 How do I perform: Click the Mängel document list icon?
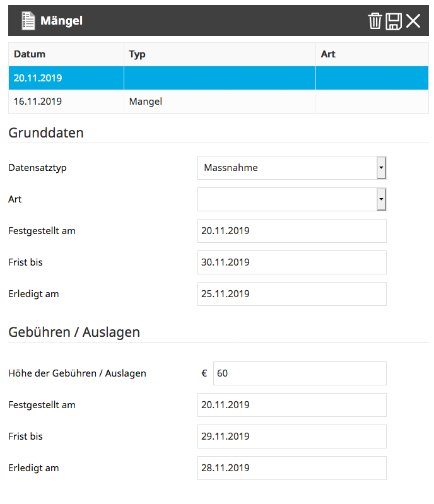tap(28, 21)
